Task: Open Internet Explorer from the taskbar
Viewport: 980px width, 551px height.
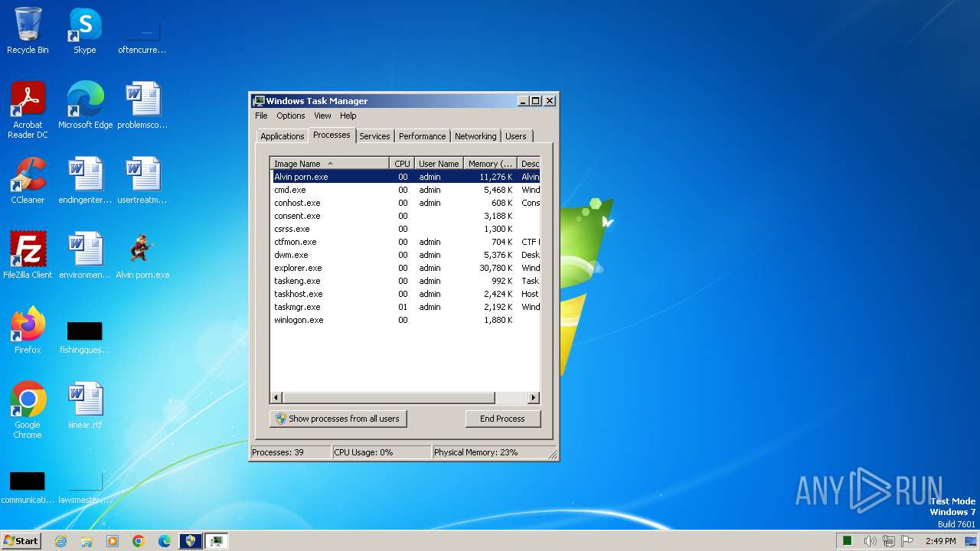Action: [60, 541]
